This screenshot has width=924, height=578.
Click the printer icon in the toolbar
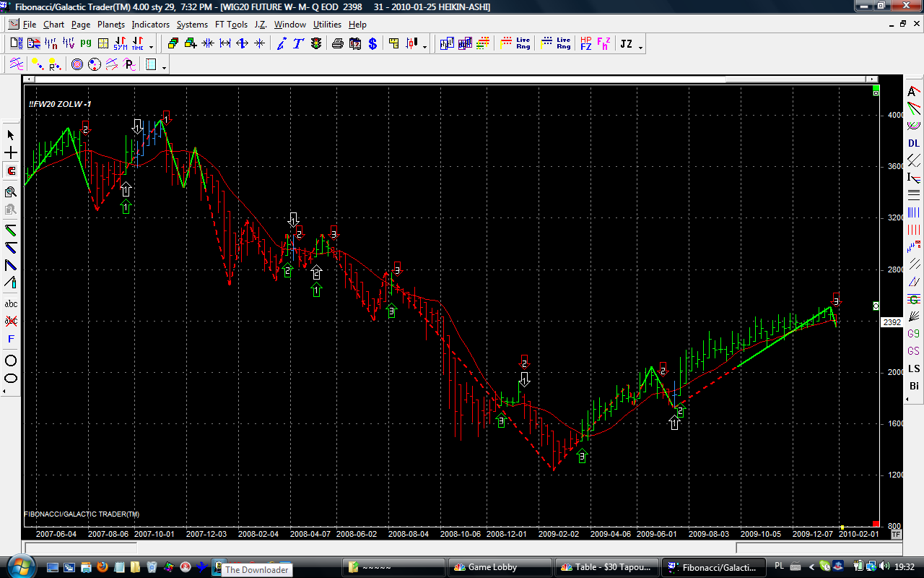click(337, 44)
